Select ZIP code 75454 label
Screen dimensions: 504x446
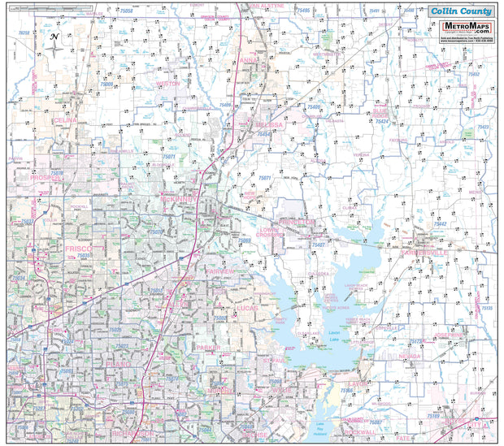(x=264, y=134)
